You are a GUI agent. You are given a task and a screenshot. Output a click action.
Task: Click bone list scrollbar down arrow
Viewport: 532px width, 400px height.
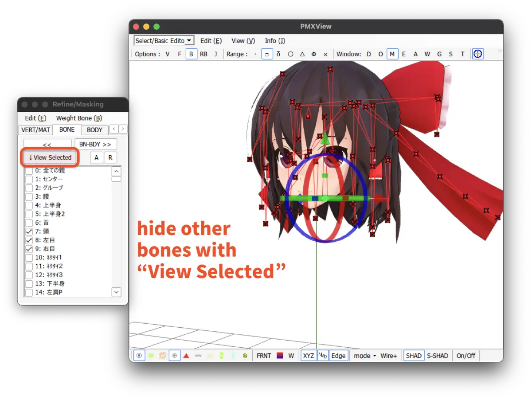pos(116,292)
